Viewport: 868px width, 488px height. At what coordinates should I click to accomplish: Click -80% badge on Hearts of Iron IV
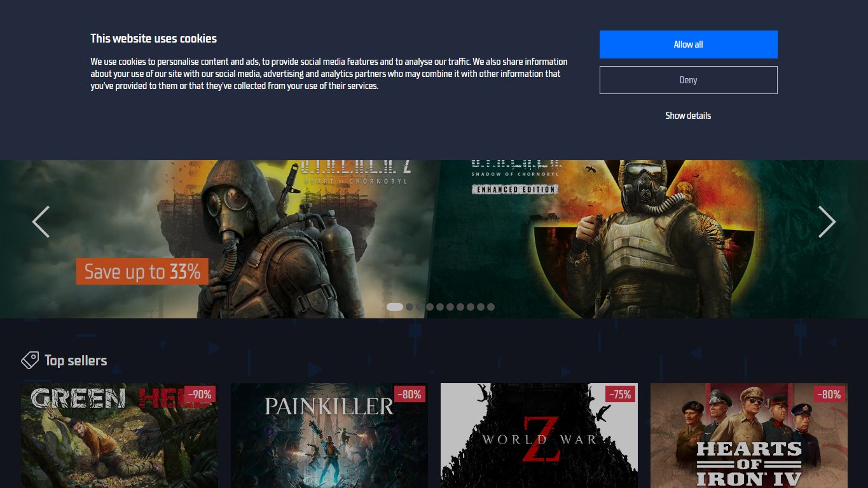(x=829, y=395)
